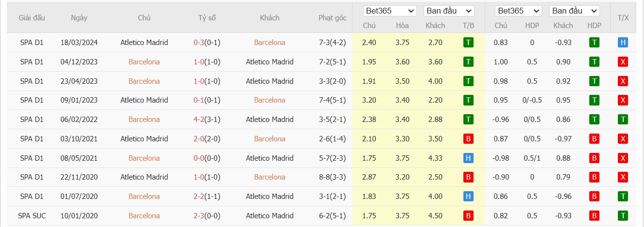The width and height of the screenshot is (644, 227).
Task: Click the blue H badge in the T/B column, 08/05/2021 row
Action: [x=468, y=158]
